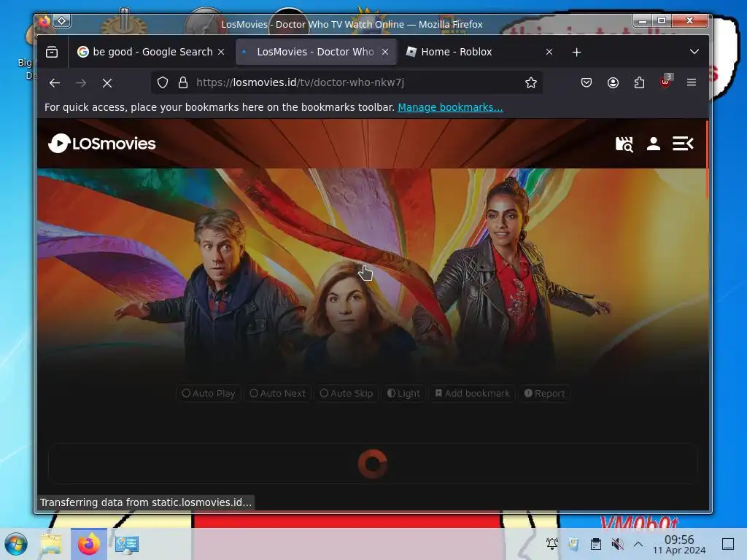This screenshot has height=560, width=747.
Task: Go back one page in Firefox
Action: (x=55, y=83)
